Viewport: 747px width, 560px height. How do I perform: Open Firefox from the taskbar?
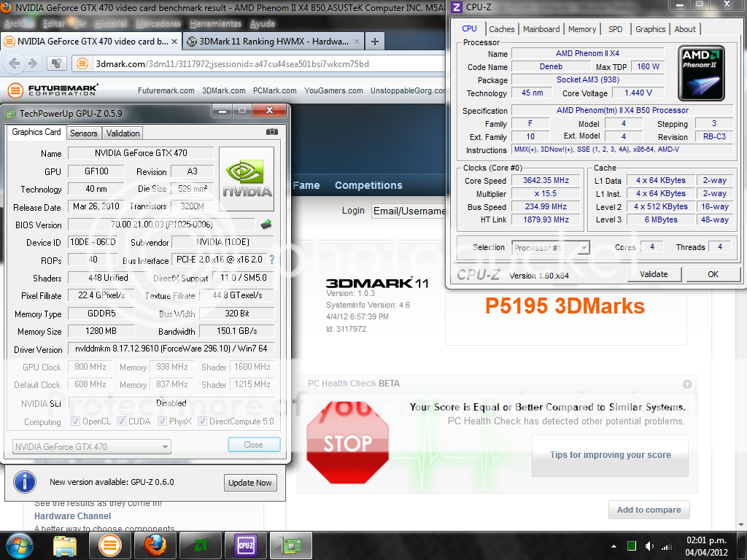click(155, 545)
